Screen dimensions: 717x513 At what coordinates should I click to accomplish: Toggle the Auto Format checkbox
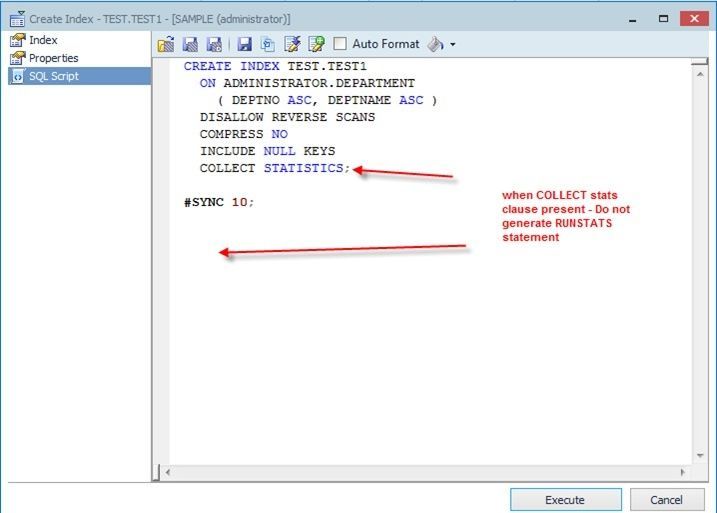tap(340, 44)
